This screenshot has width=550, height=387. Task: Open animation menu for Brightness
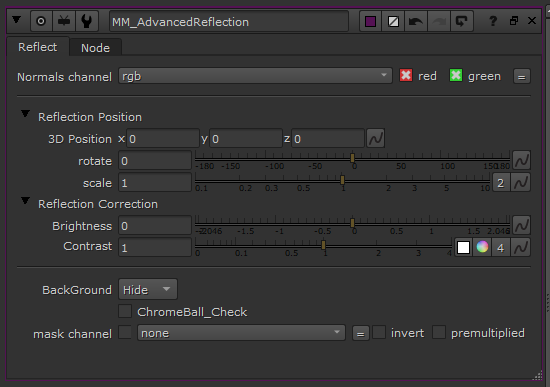tap(521, 225)
